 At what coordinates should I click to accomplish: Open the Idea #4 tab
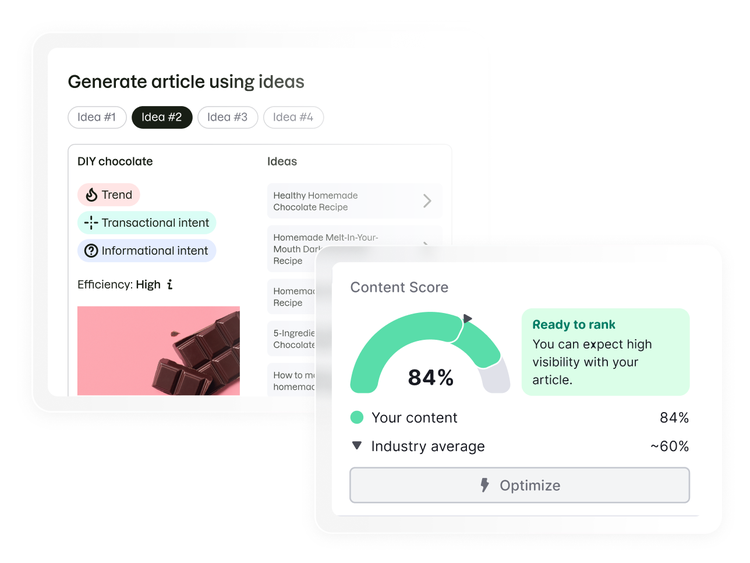[293, 117]
